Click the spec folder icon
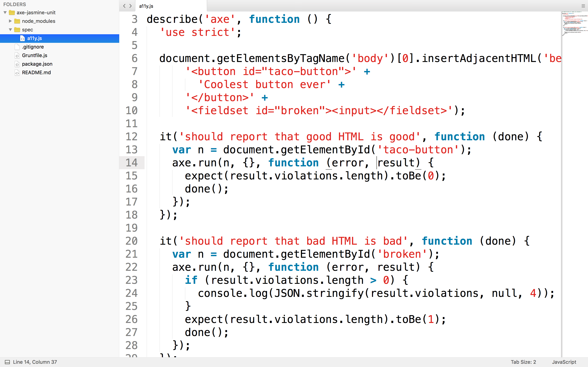The height and width of the screenshot is (367, 588). pos(17,30)
